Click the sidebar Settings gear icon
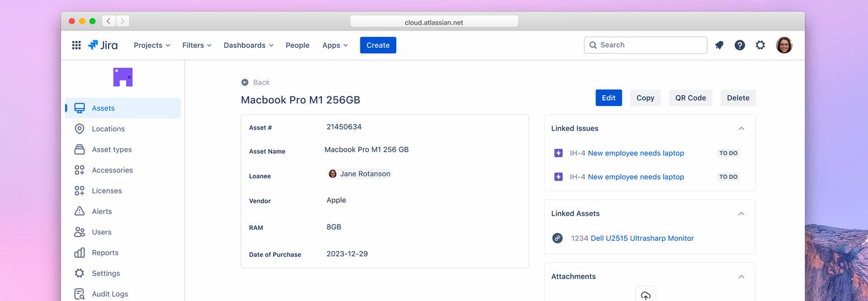The height and width of the screenshot is (301, 868). tap(80, 273)
